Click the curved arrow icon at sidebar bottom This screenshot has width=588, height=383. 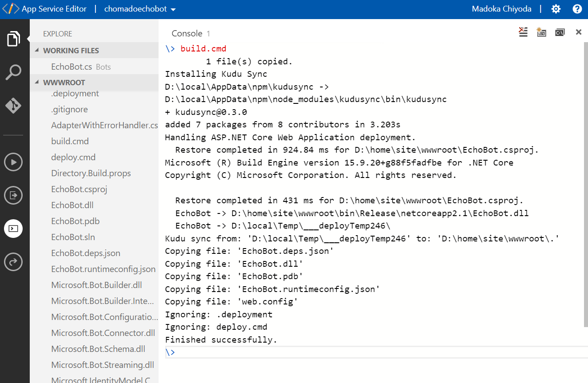click(13, 262)
